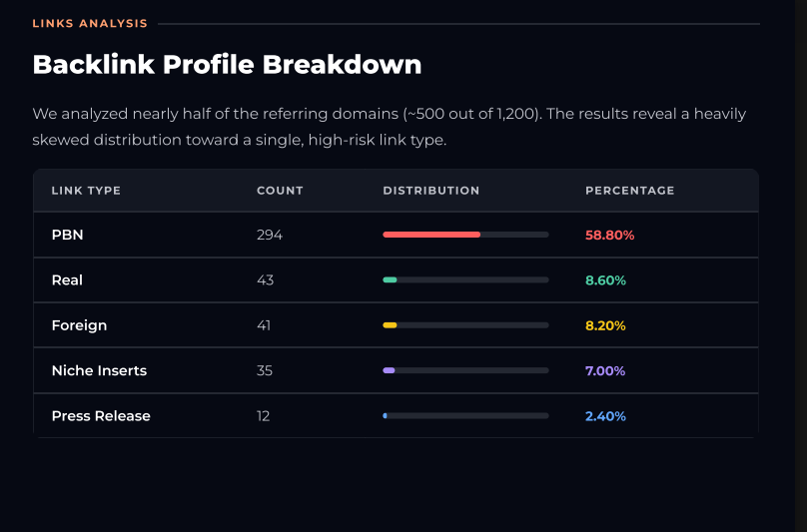Click the LINK TYPE column header
This screenshot has height=532, width=807.
[86, 191]
